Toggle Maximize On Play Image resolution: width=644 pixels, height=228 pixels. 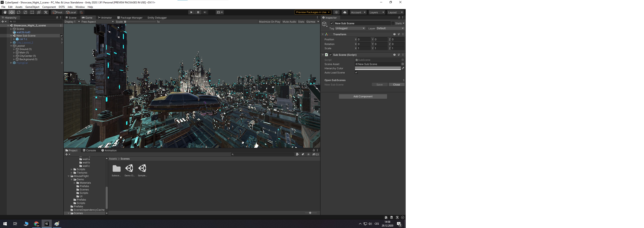[x=270, y=22]
